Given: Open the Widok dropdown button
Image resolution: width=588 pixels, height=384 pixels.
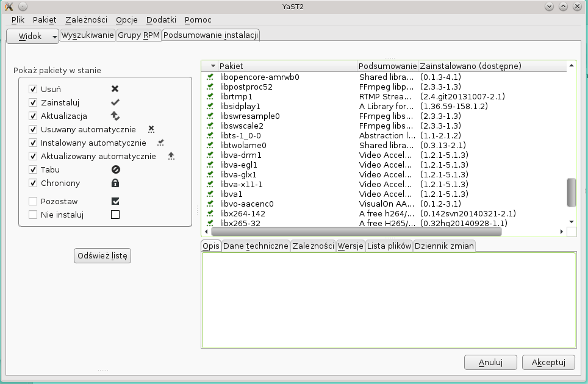Looking at the screenshot, I should (32, 36).
